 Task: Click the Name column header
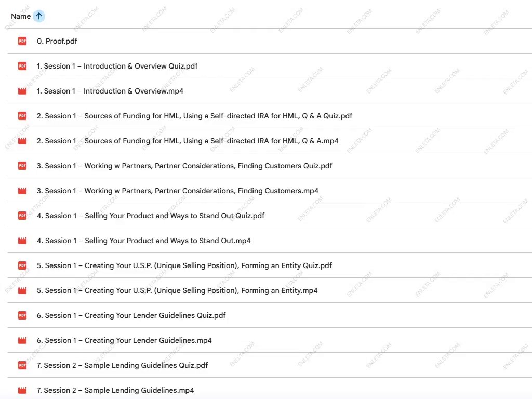(21, 16)
